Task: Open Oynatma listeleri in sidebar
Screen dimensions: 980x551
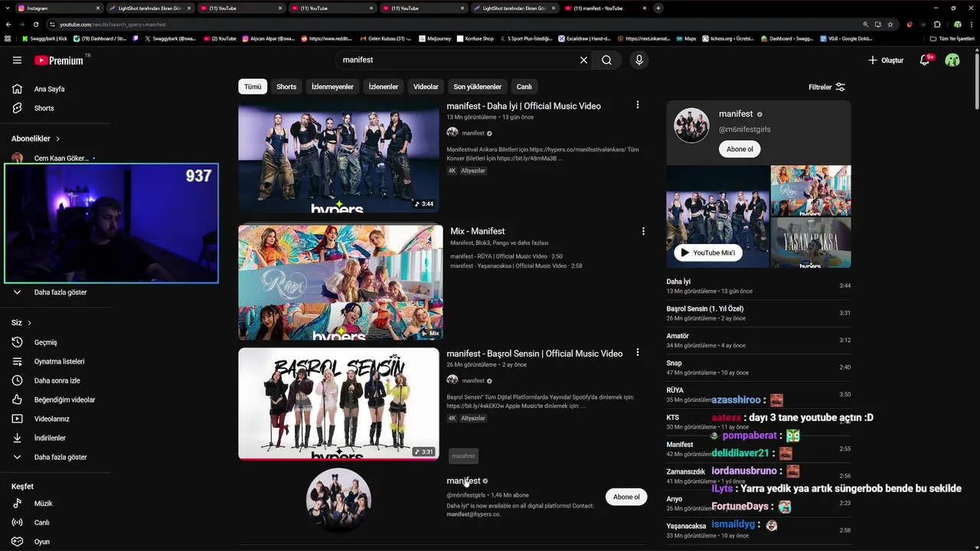Action: (x=59, y=361)
